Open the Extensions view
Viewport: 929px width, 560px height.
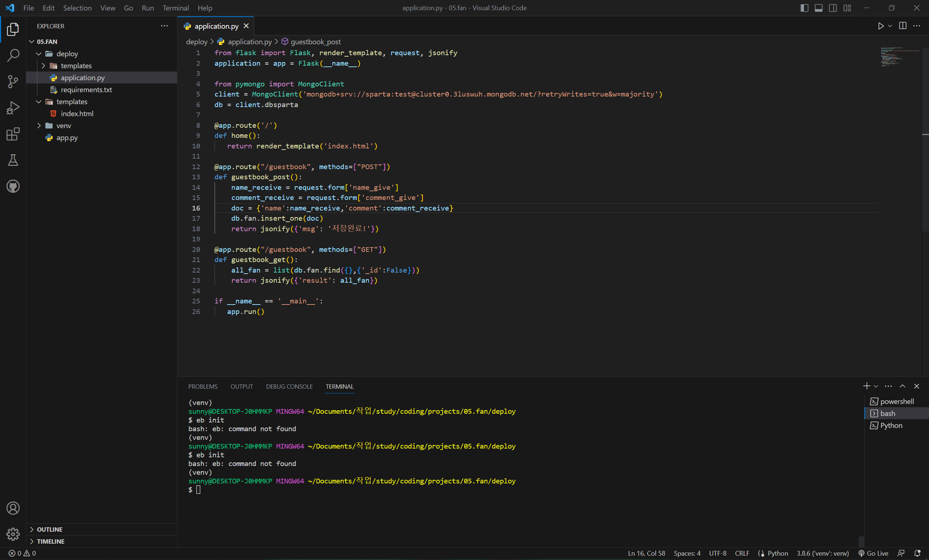pyautogui.click(x=13, y=134)
